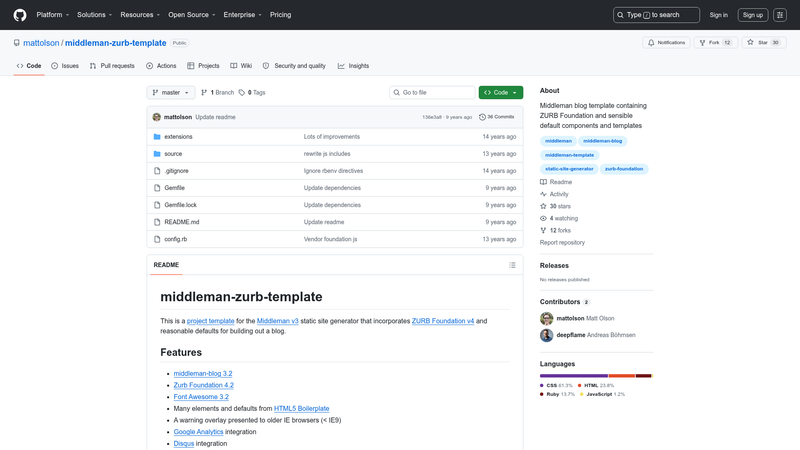The height and width of the screenshot is (450, 800).
Task: Open the Gemfile.lock file
Action: [x=181, y=205]
